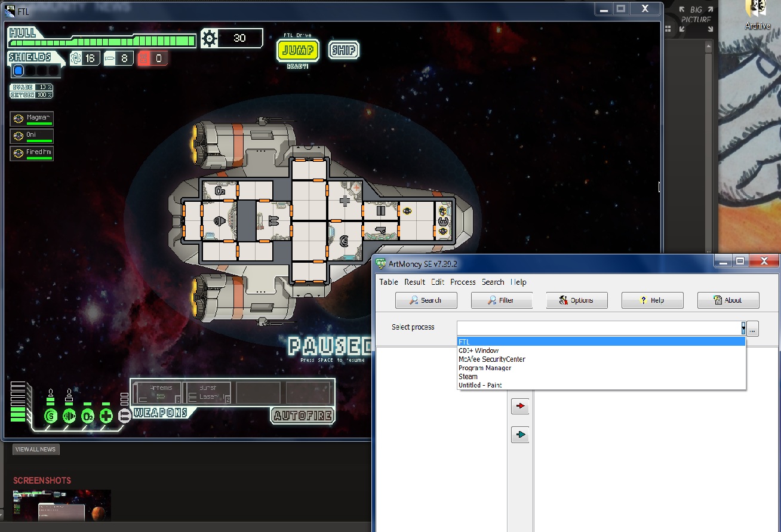Open the Search menu in ArtMoney
The image size is (781, 532).
[493, 282]
